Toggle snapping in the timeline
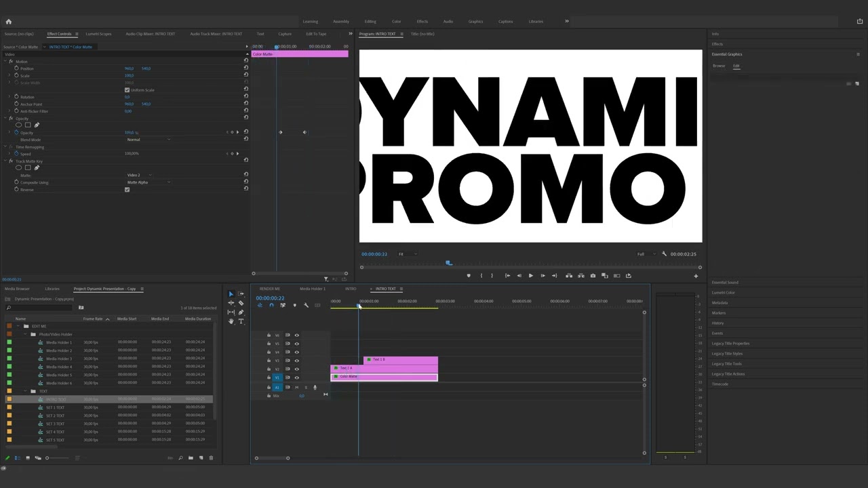The image size is (868, 488). click(271, 306)
